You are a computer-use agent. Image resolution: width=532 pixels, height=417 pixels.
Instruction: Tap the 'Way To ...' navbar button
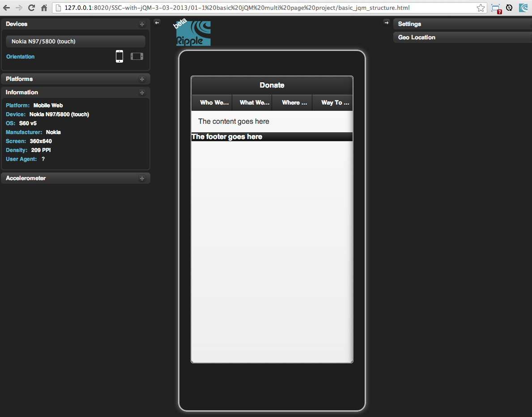[x=332, y=103]
